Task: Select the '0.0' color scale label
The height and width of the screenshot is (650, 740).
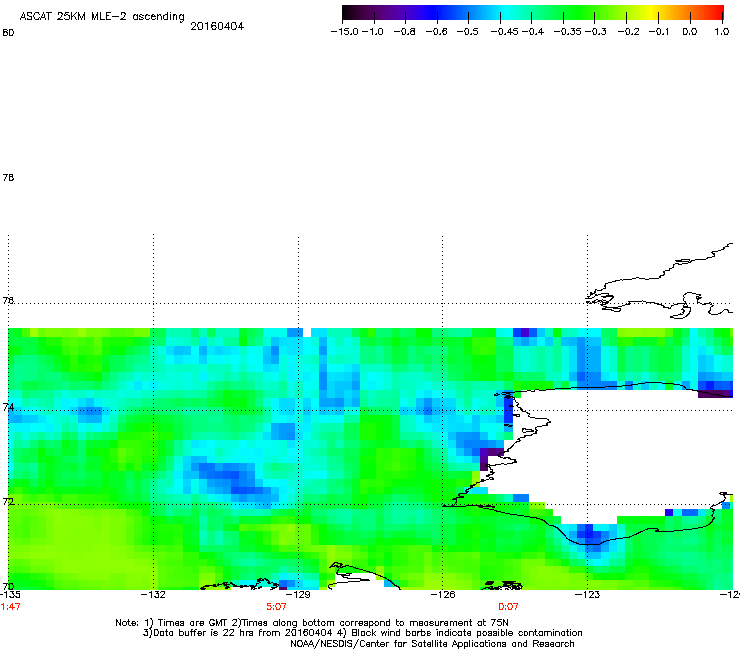Action: point(690,32)
